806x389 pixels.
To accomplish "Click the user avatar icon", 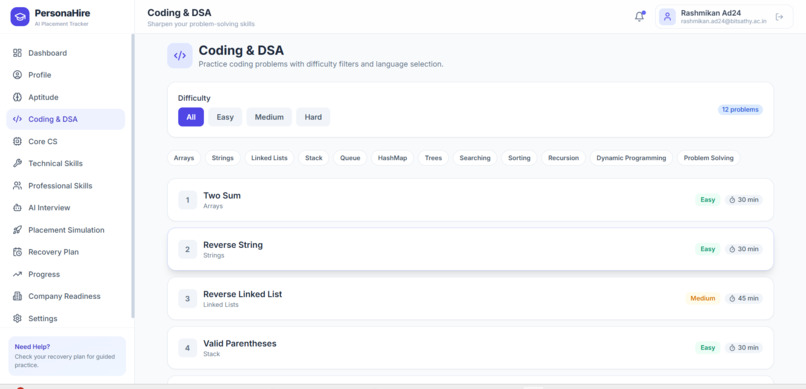I will coord(667,17).
